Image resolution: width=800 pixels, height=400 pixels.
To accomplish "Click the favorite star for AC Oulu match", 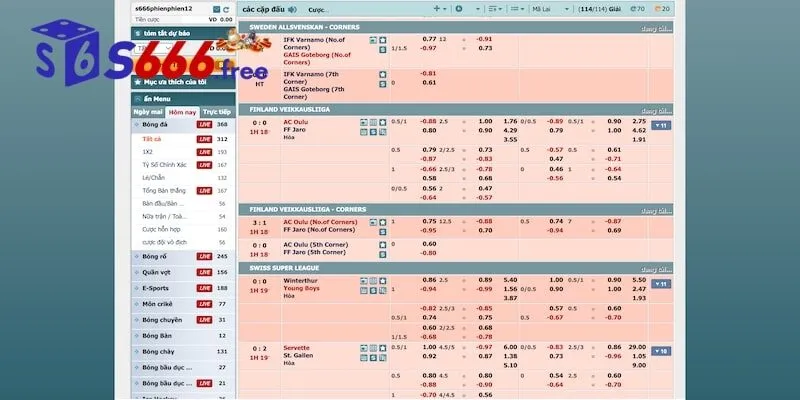I will pyautogui.click(x=383, y=122).
